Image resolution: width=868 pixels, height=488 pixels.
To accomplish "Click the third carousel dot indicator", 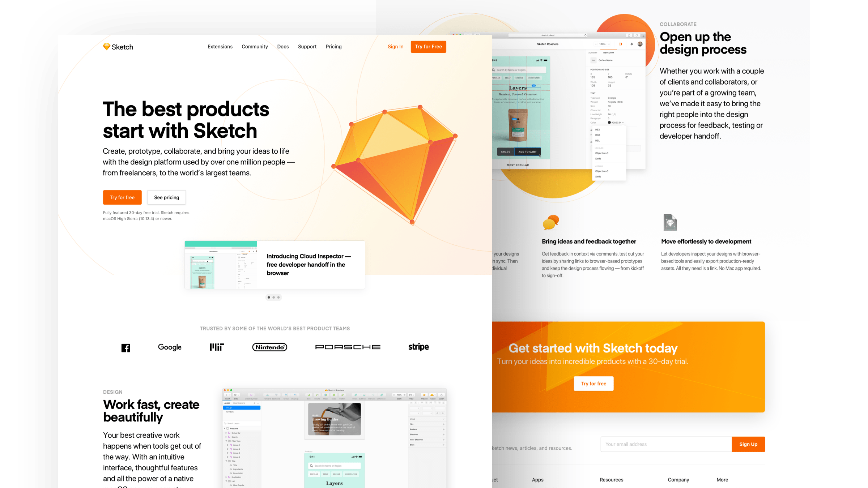I will click(279, 297).
